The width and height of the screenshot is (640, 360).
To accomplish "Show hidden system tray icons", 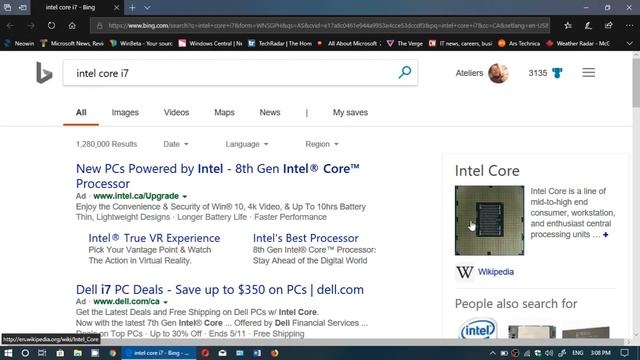I will (x=493, y=353).
